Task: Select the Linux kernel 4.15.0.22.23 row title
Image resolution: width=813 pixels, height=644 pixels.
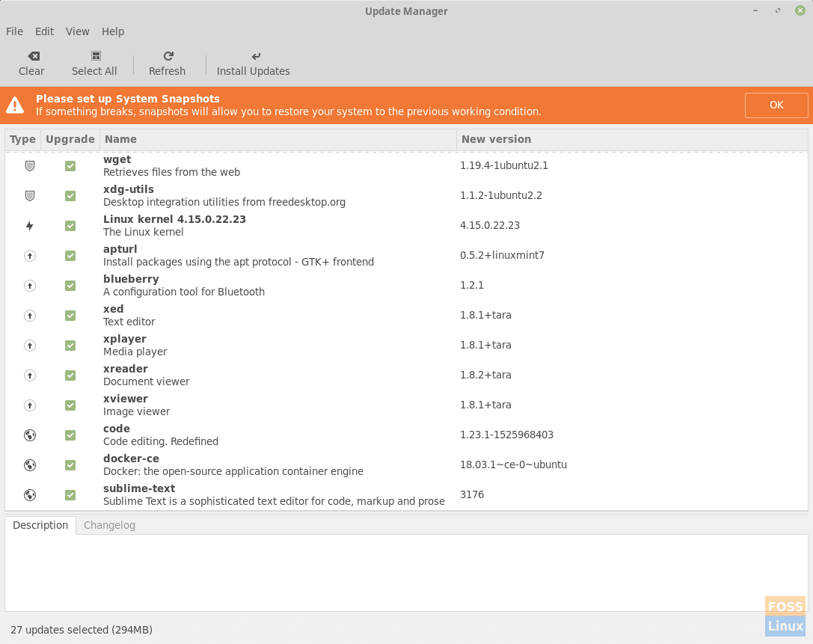Action: pos(175,219)
